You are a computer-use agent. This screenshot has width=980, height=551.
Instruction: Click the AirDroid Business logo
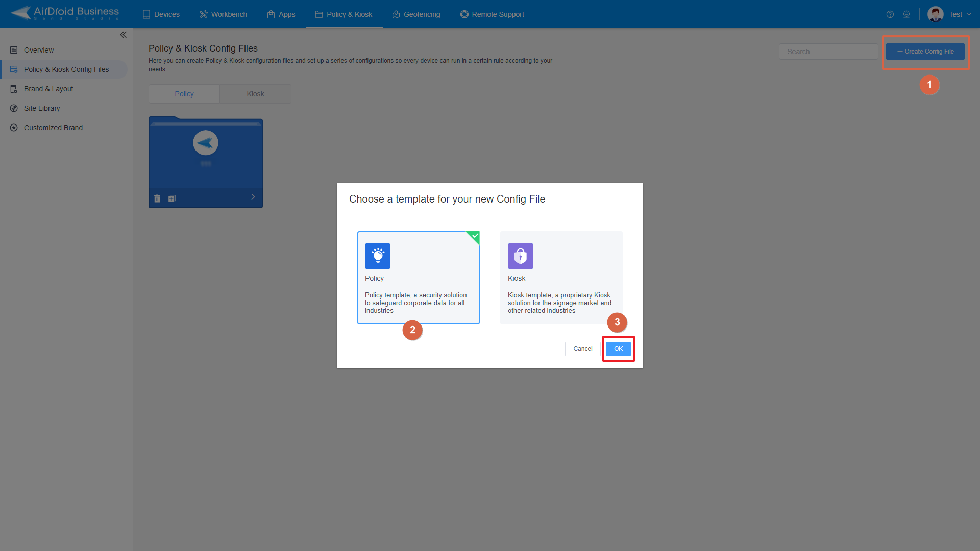pyautogui.click(x=65, y=13)
